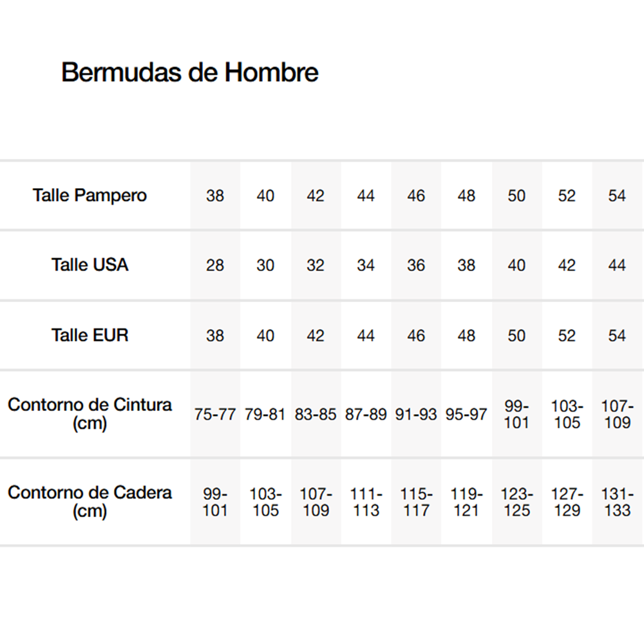Click the "Talle USA" row label

coord(90,265)
